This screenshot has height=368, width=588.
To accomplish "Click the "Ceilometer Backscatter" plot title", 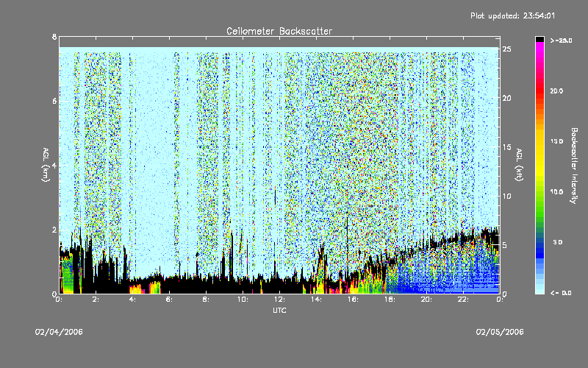I will pos(279,31).
